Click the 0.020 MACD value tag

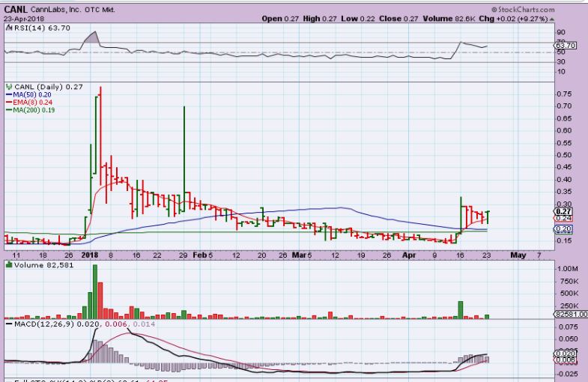[x=565, y=354]
